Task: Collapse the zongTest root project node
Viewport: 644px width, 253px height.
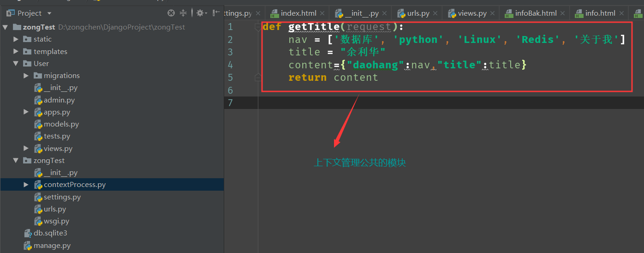Action: coord(5,27)
